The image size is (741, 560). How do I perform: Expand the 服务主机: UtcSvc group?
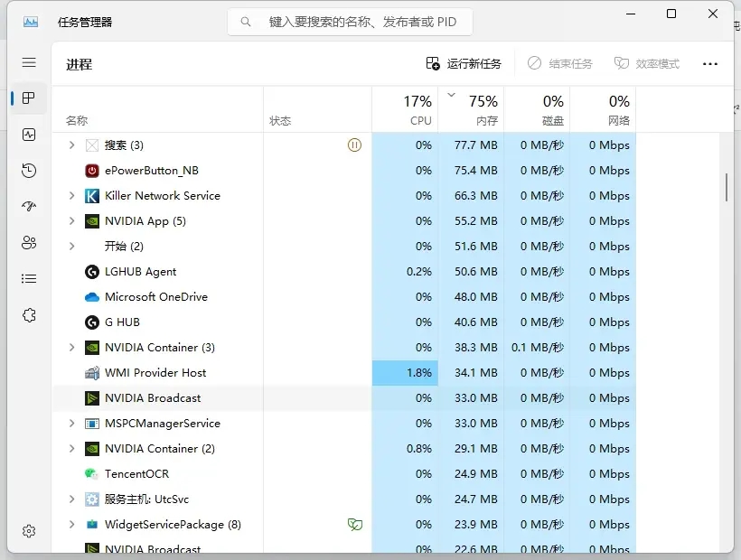71,499
